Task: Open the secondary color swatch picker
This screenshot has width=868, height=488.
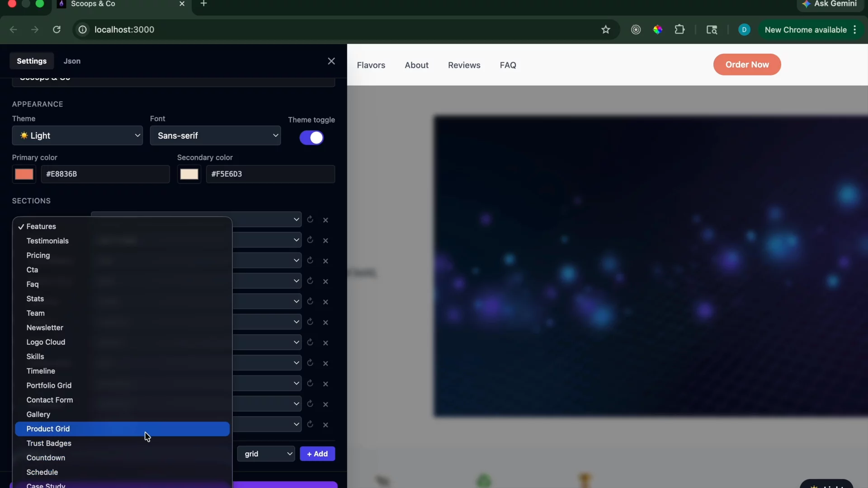Action: tap(189, 174)
